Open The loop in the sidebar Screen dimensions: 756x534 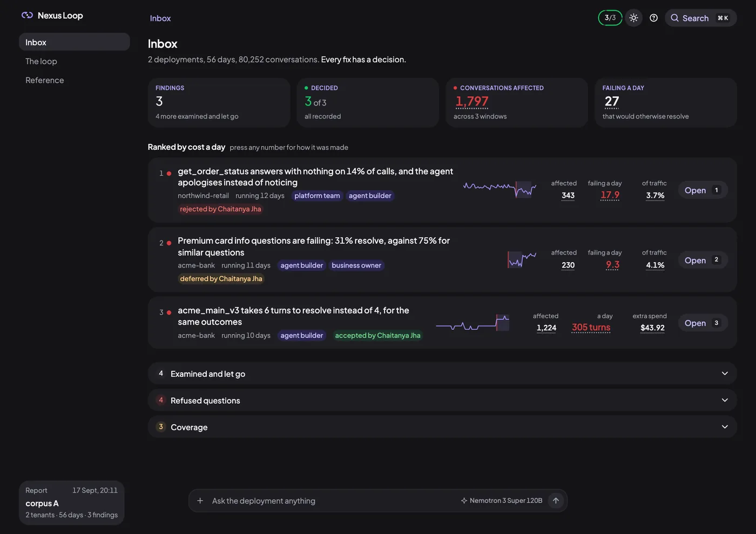(x=75, y=61)
